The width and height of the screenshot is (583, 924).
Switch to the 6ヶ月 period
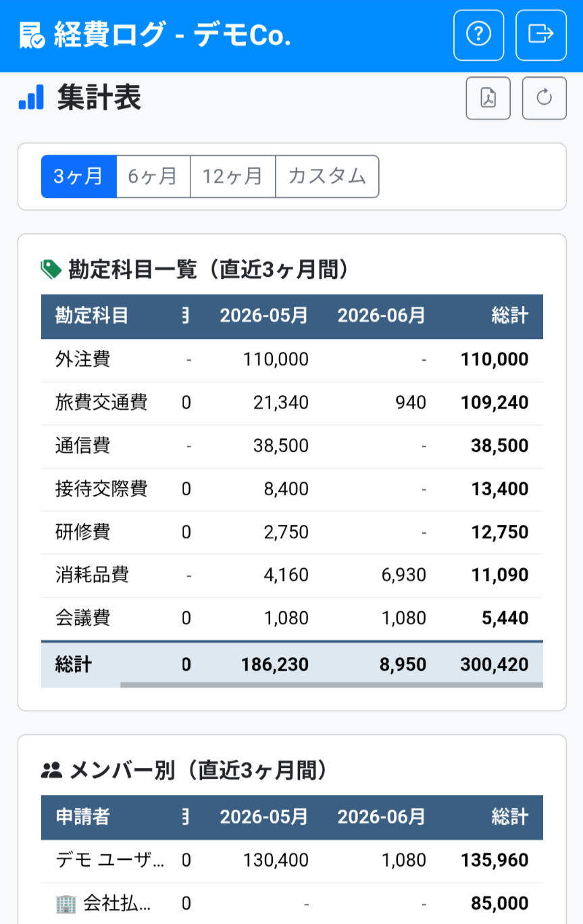pyautogui.click(x=153, y=176)
